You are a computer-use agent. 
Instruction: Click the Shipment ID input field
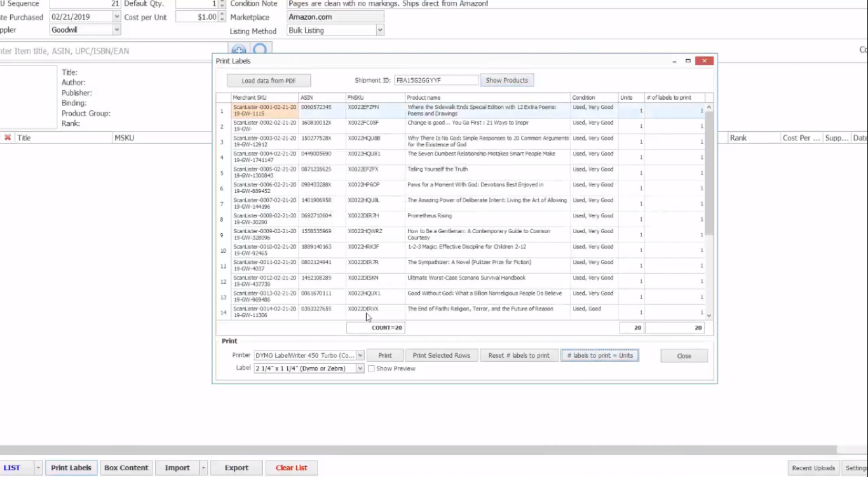[436, 81]
